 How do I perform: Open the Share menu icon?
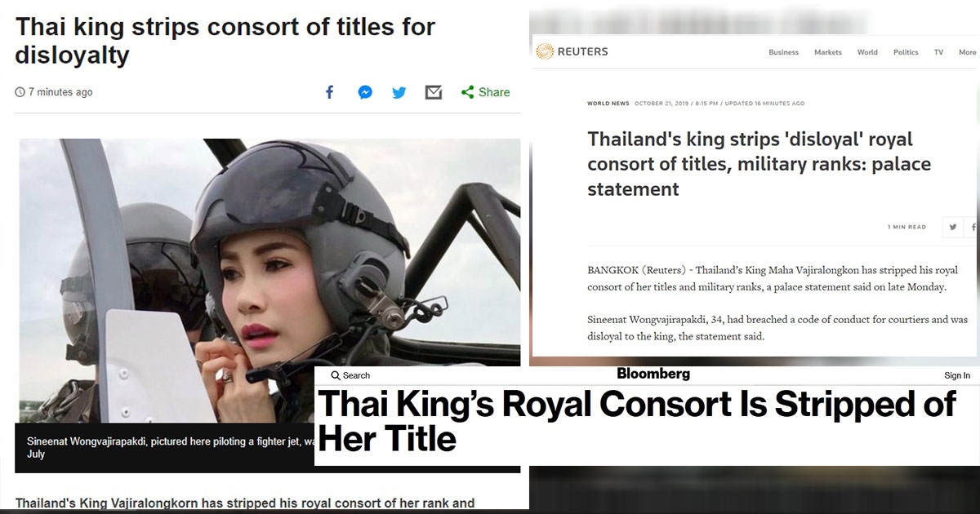(467, 92)
